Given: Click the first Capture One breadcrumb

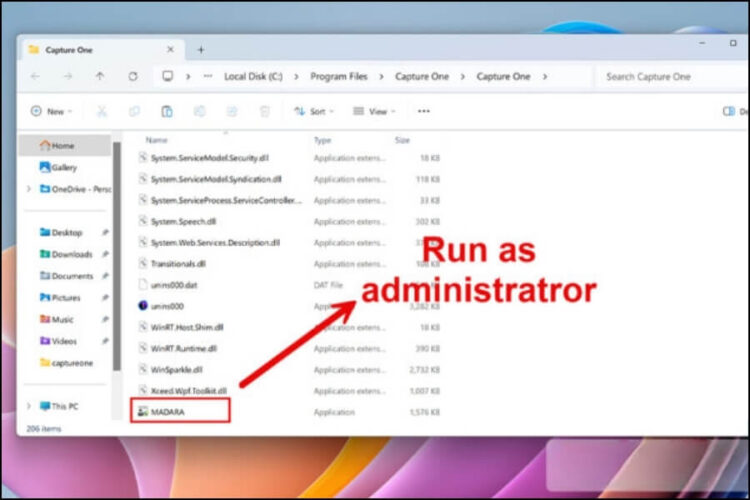Looking at the screenshot, I should pyautogui.click(x=422, y=77).
